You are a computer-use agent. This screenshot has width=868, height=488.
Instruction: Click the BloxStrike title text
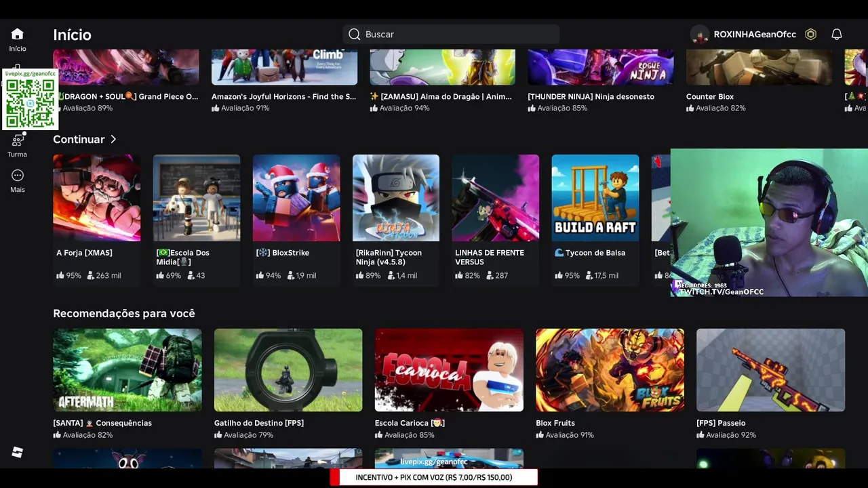click(x=283, y=253)
